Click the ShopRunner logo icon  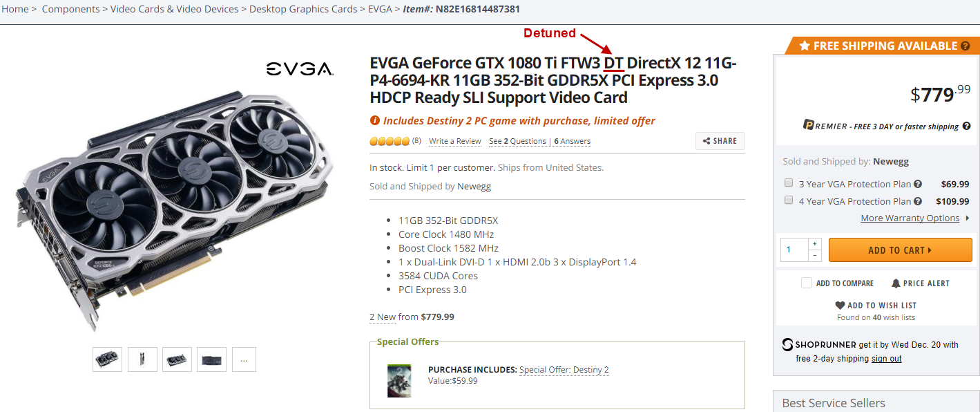(x=787, y=344)
